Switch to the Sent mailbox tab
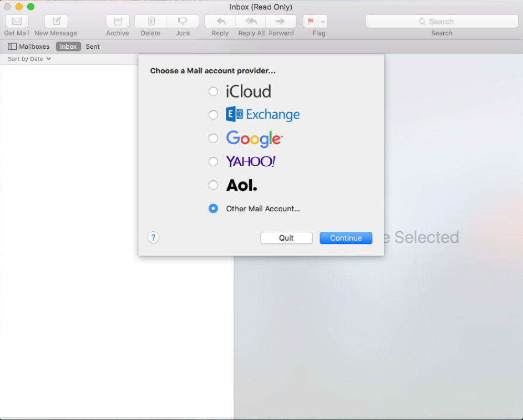Image resolution: width=523 pixels, height=420 pixels. point(92,46)
